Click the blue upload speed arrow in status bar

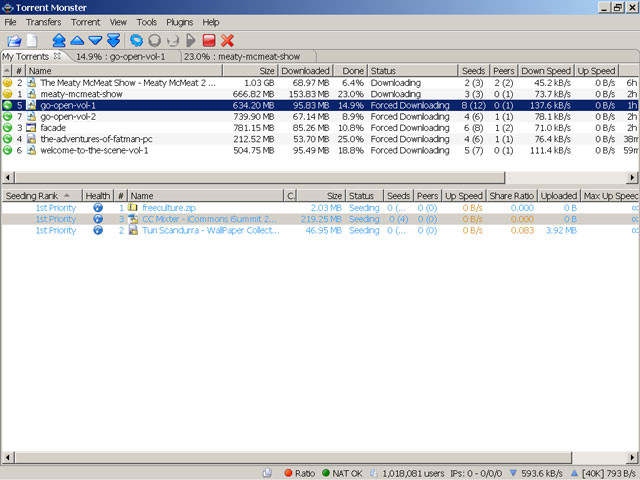point(574,473)
